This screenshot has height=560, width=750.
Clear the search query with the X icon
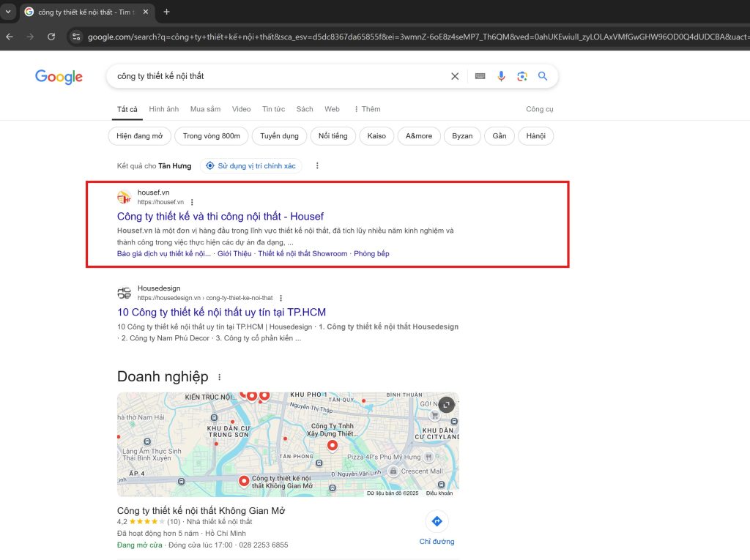pos(455,76)
